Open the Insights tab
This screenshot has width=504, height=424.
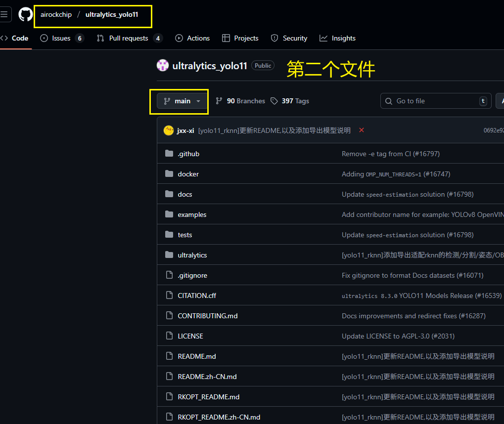click(337, 38)
